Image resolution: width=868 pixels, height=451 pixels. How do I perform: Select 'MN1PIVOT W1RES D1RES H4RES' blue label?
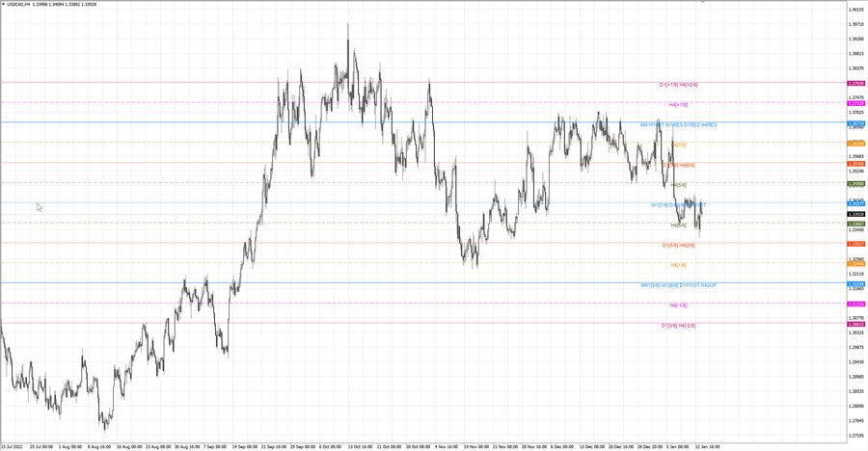click(678, 125)
